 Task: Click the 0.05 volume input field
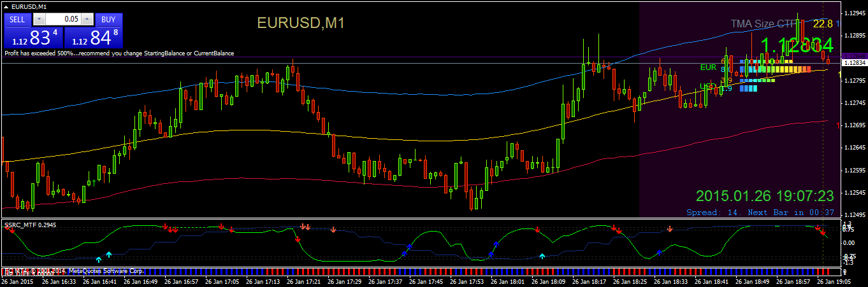64,19
